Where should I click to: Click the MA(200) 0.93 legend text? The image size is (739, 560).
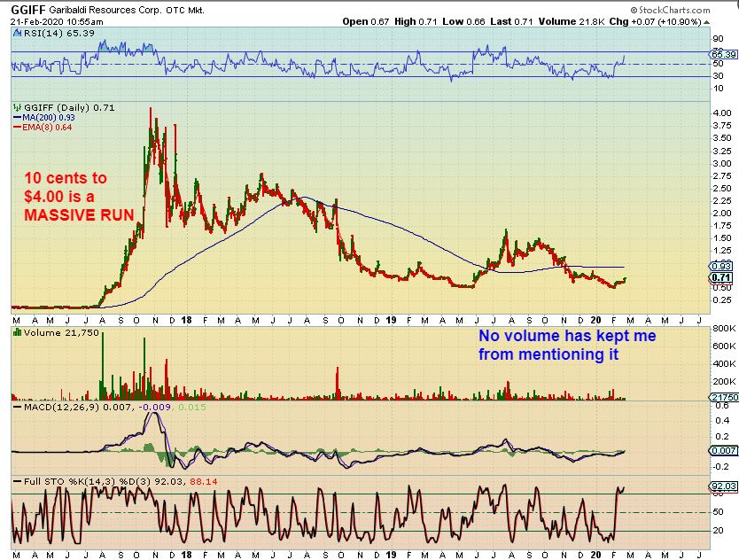tap(49, 117)
